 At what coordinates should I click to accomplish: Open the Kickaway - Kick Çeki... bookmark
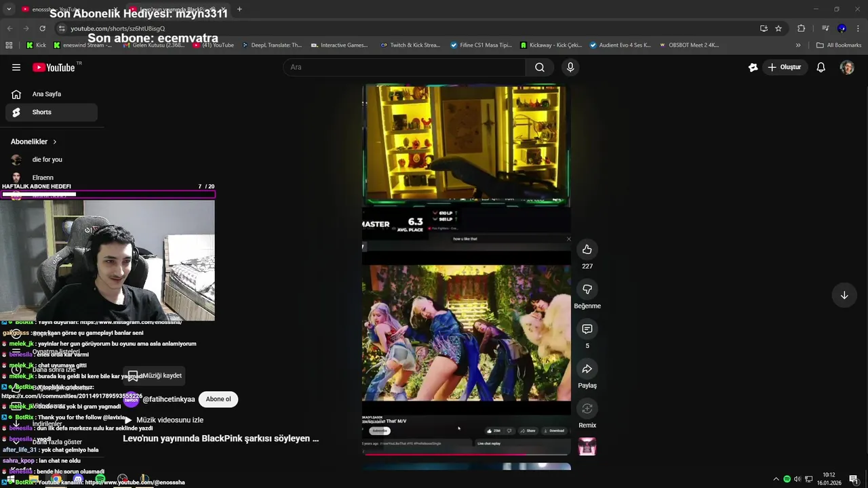[x=551, y=45]
